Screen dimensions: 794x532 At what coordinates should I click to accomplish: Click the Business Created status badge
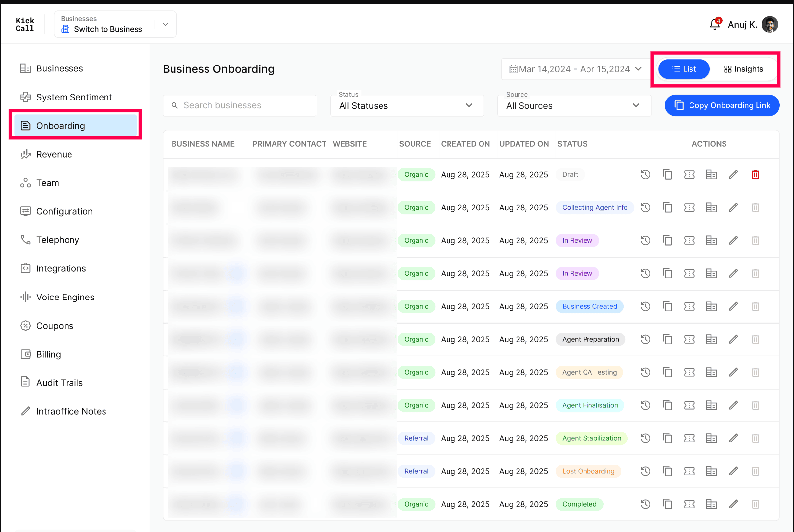click(x=590, y=306)
